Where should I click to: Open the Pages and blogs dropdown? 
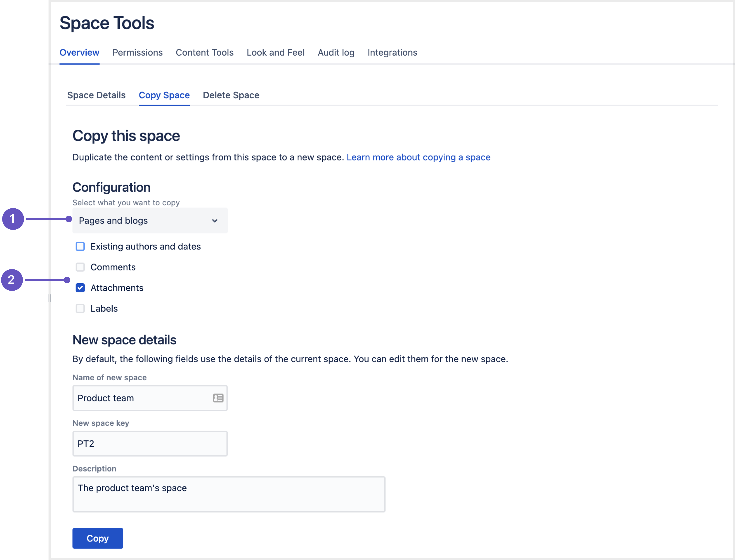coord(150,221)
